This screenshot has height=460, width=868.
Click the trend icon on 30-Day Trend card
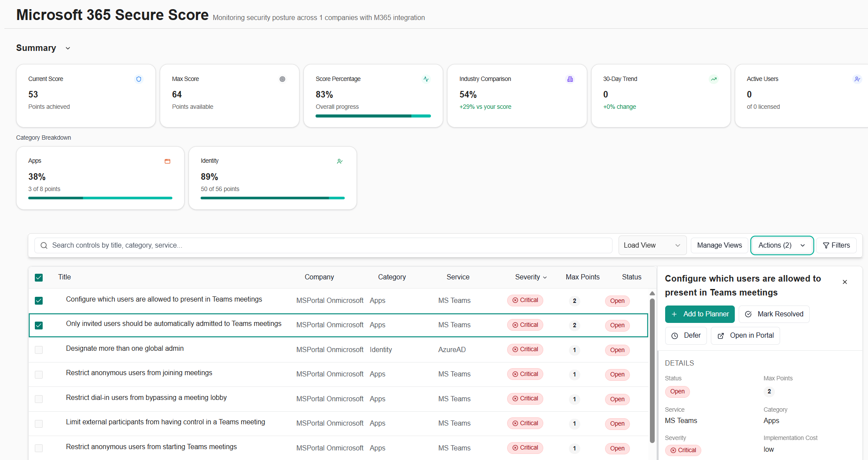point(713,79)
